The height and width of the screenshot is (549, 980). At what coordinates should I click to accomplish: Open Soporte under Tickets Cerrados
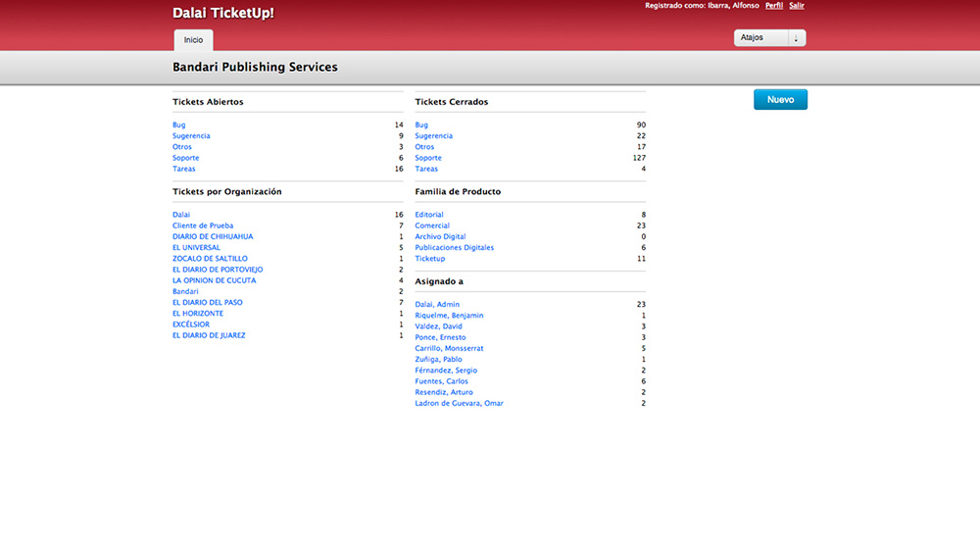pyautogui.click(x=428, y=158)
